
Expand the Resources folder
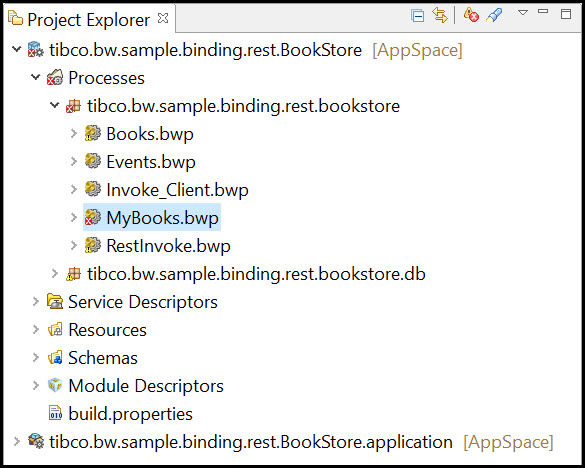(36, 329)
